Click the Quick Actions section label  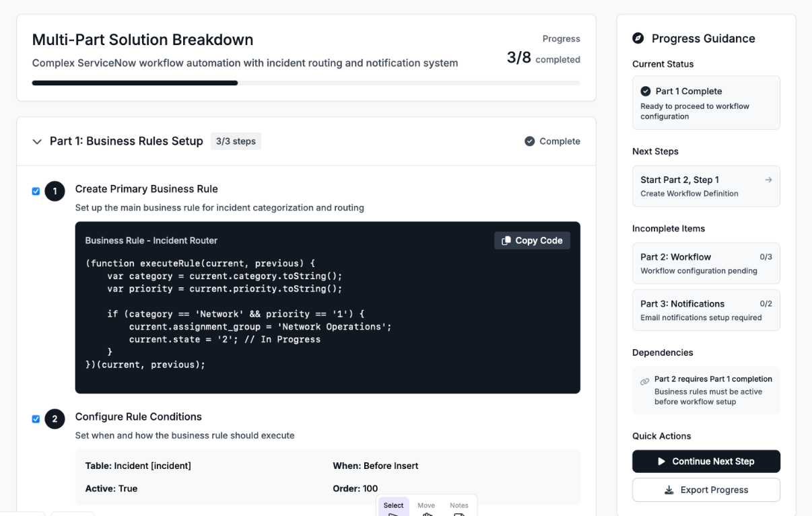(662, 436)
